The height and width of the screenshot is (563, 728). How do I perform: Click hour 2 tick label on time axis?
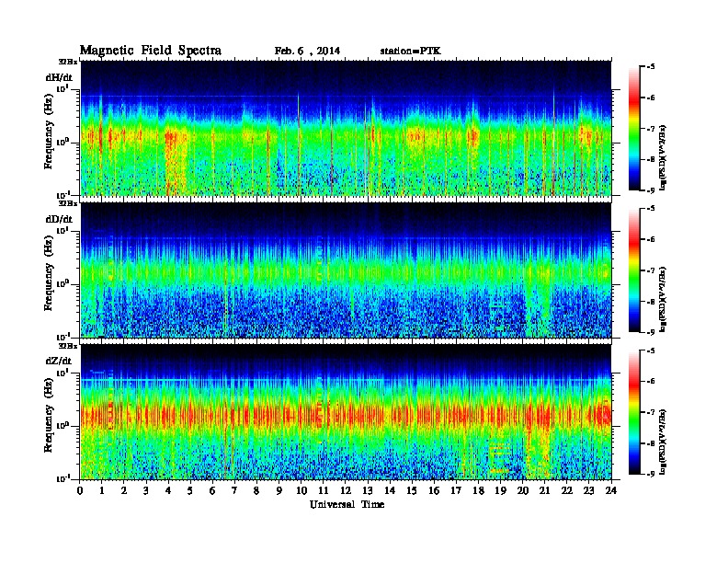[124, 490]
